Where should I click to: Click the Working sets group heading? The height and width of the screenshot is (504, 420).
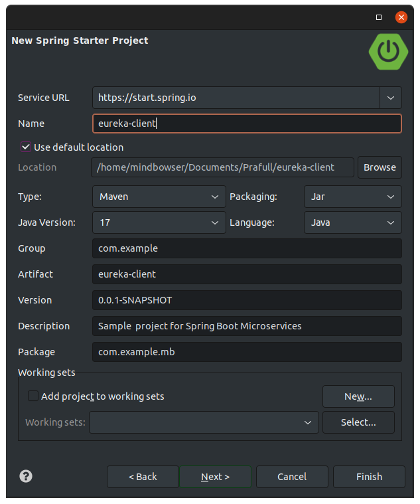(46, 373)
